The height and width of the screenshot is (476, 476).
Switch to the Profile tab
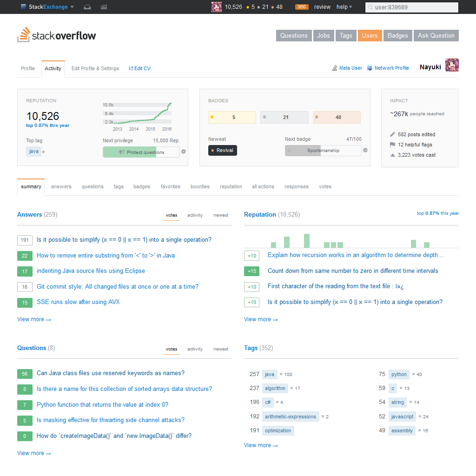pyautogui.click(x=28, y=68)
